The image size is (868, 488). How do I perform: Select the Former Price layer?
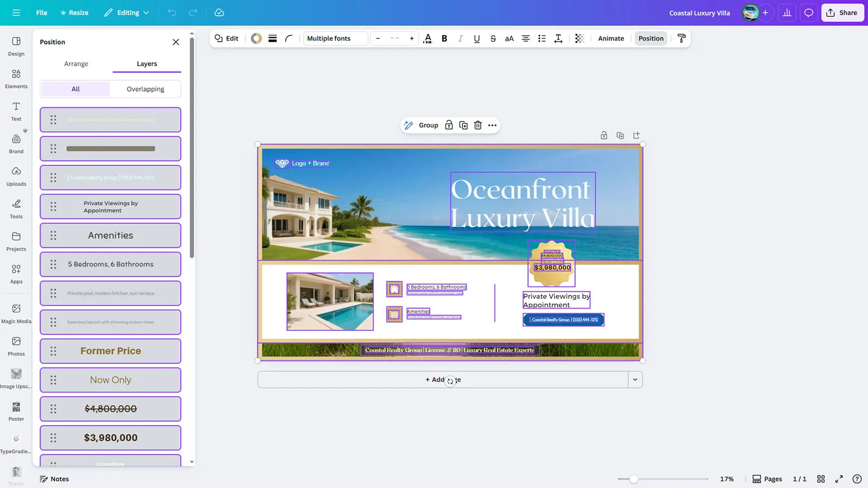pos(111,351)
